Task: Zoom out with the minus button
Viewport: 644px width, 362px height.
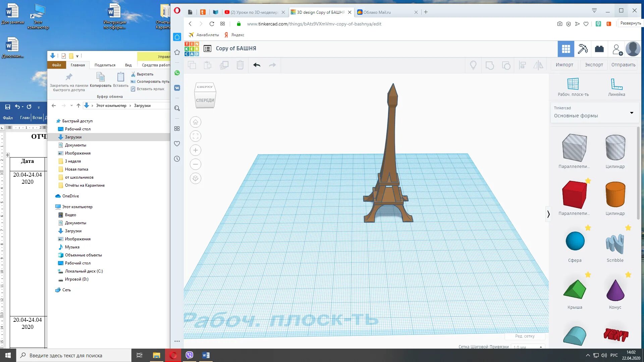Action: 196,164
